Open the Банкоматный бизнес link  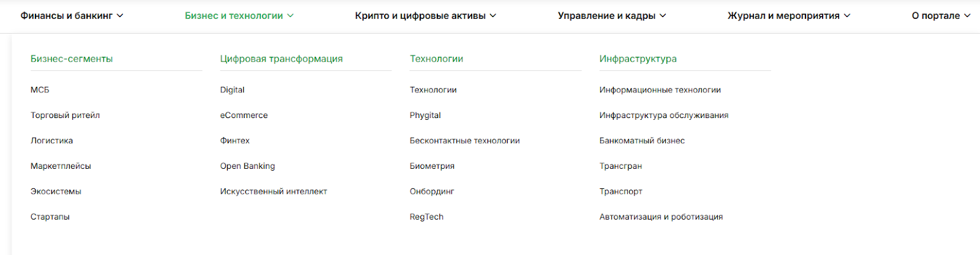click(642, 141)
